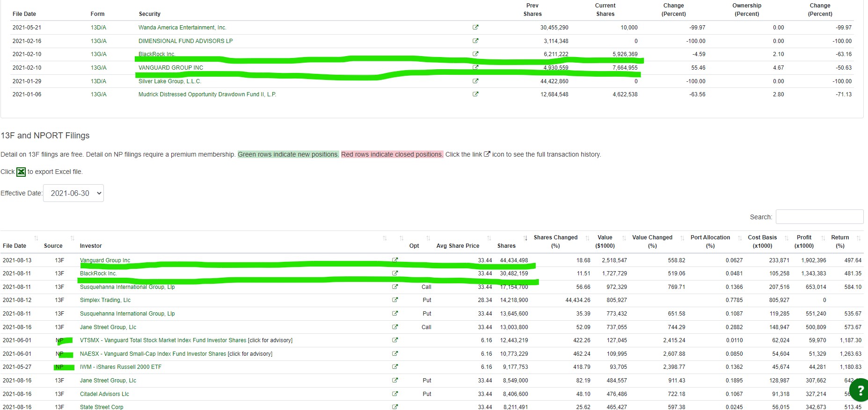Sort by Avg Share Price column header

tap(458, 246)
